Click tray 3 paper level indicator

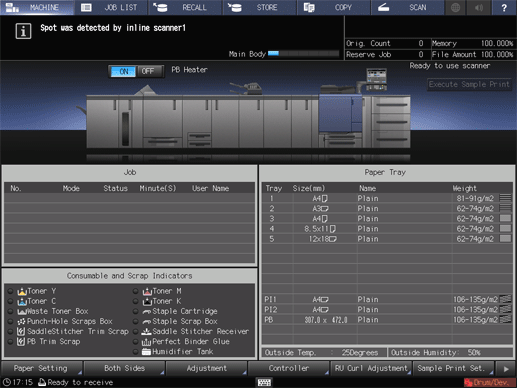tap(505, 219)
